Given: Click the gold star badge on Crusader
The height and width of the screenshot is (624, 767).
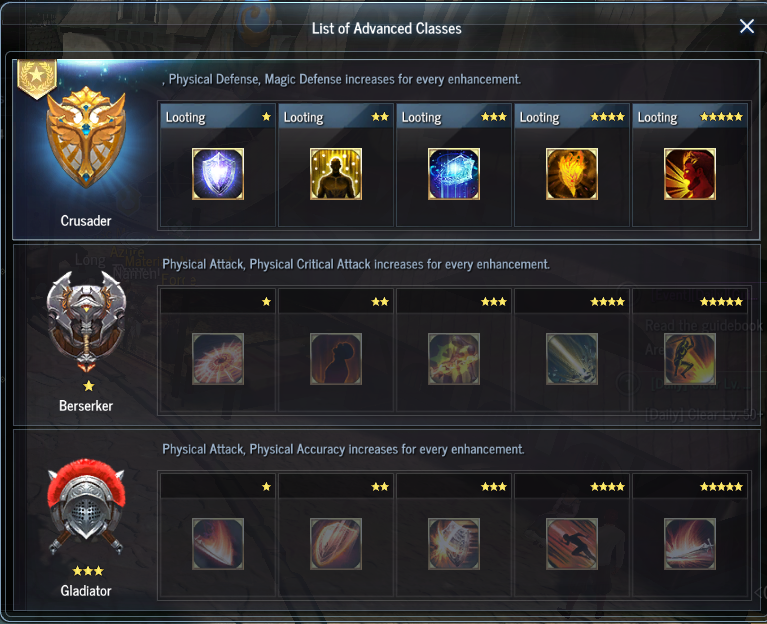Looking at the screenshot, I should [37, 78].
